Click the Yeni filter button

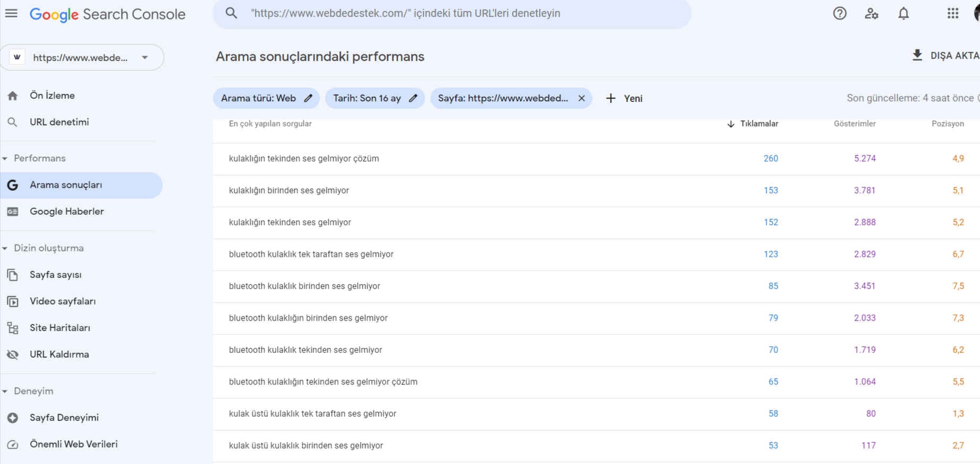pos(624,98)
